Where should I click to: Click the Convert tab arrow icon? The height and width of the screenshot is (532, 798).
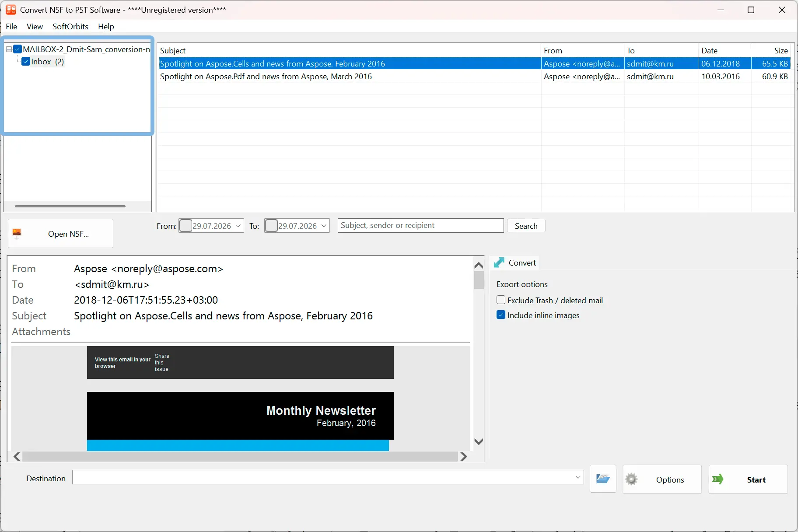click(499, 262)
